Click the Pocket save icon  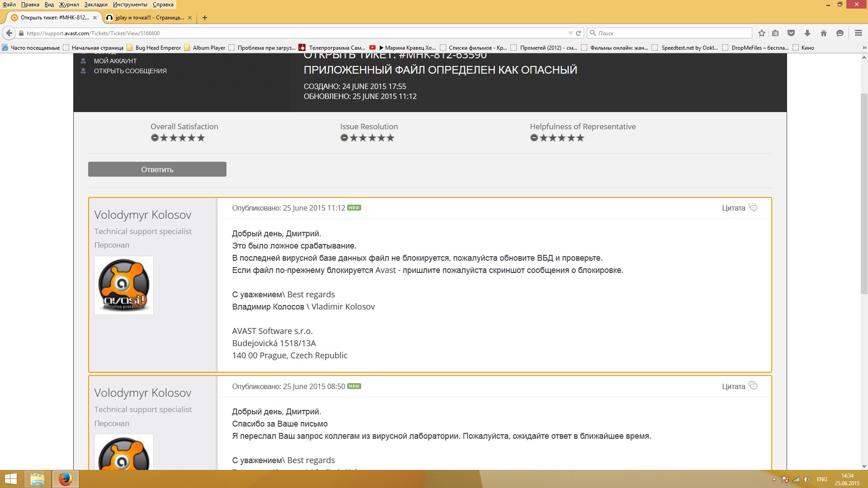(x=791, y=33)
